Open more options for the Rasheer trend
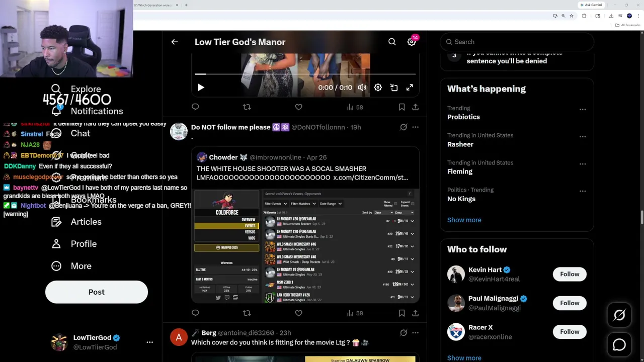 [x=583, y=136]
